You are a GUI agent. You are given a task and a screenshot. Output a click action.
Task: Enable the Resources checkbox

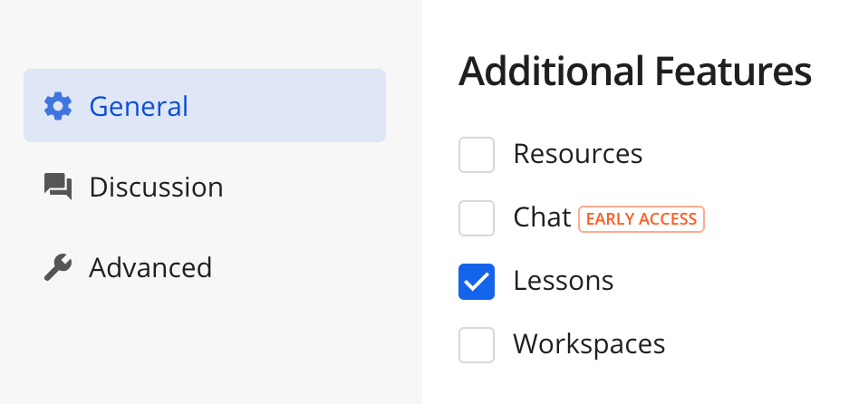[477, 155]
